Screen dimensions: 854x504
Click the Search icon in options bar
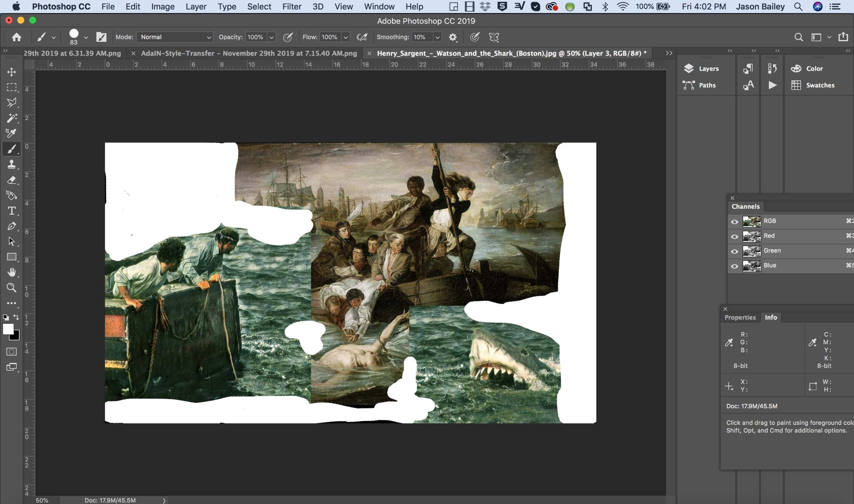tap(798, 37)
